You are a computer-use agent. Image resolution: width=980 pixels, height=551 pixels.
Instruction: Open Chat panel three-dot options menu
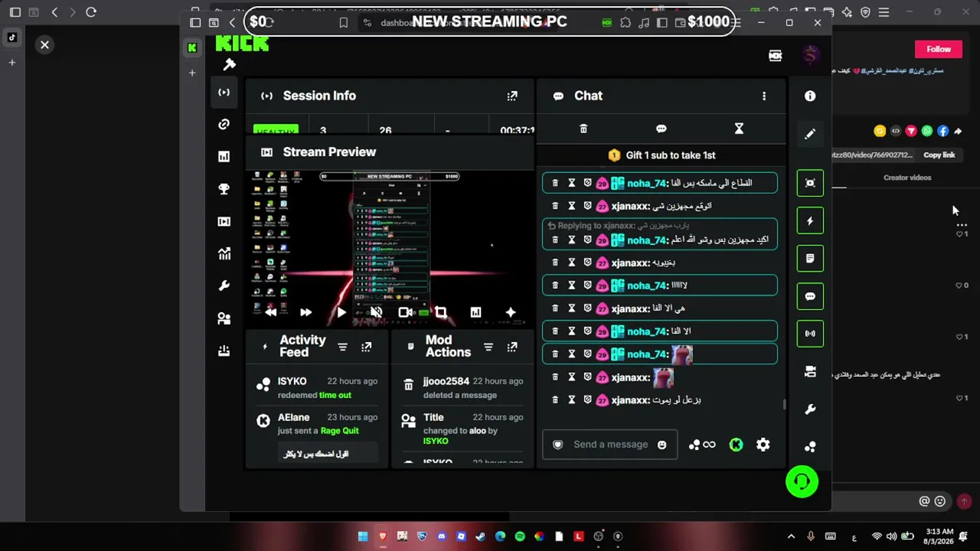(763, 96)
